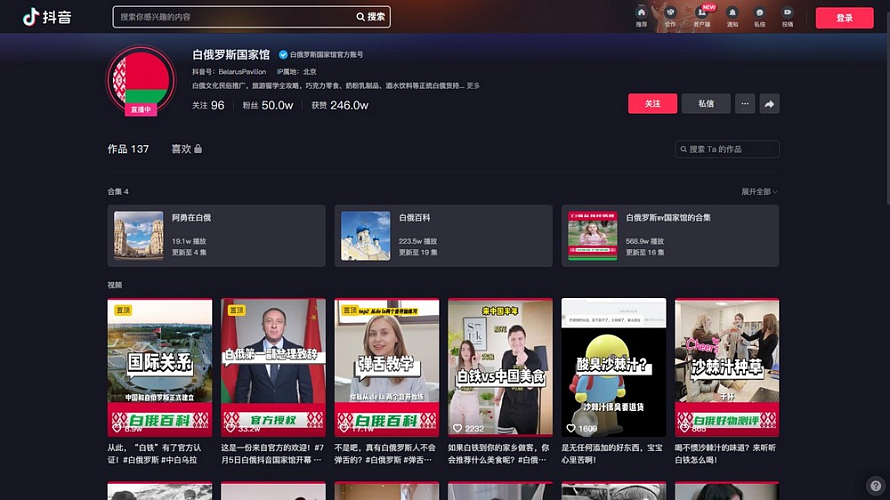Image resolution: width=890 pixels, height=500 pixels.
Task: Open the 通知 notification bell
Action: pyautogui.click(x=732, y=17)
